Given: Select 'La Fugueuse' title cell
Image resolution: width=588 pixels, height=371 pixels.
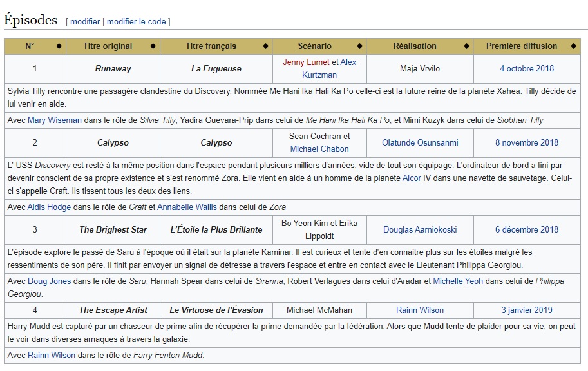Looking at the screenshot, I should (x=216, y=69).
